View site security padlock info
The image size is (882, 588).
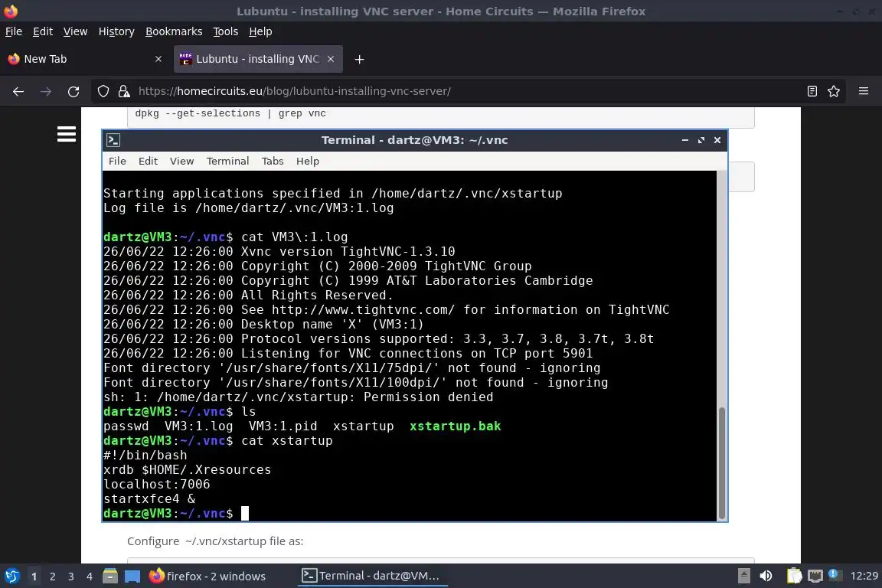coord(124,91)
